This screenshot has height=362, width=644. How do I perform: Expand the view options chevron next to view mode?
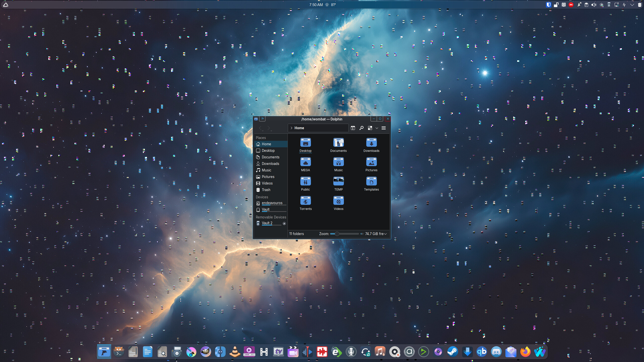pos(377,128)
